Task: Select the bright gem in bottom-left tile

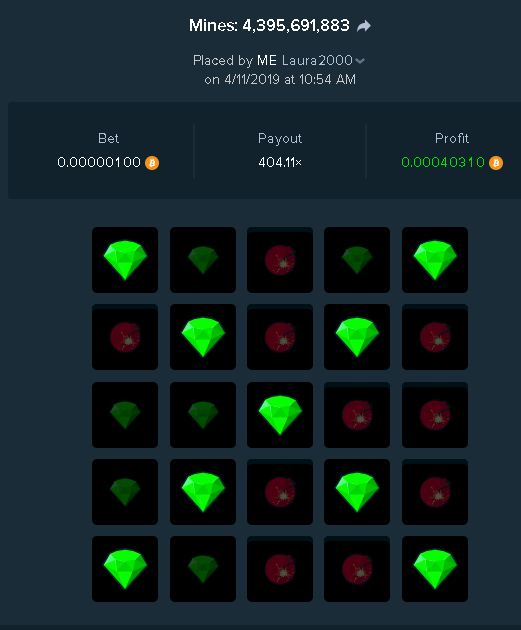Action: [x=125, y=569]
